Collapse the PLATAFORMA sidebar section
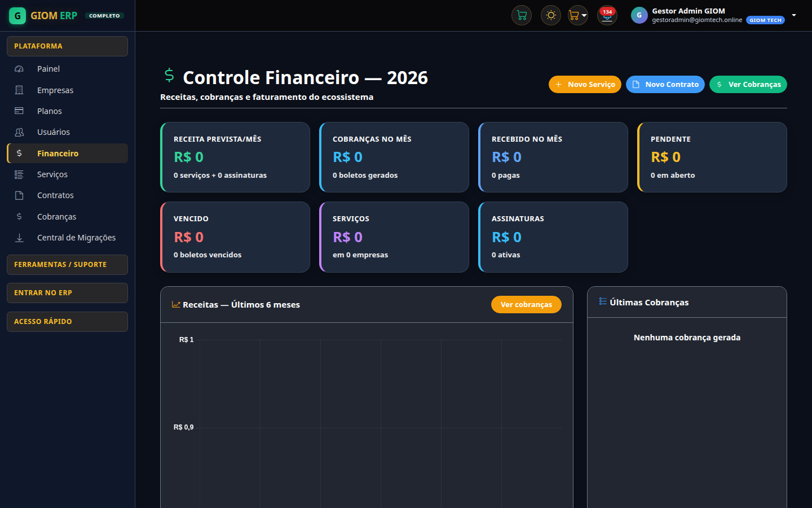This screenshot has width=812, height=508. point(67,46)
